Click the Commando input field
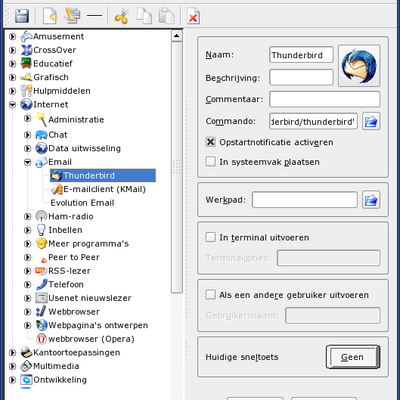Viewport: 400px width, 400px height. tap(313, 121)
